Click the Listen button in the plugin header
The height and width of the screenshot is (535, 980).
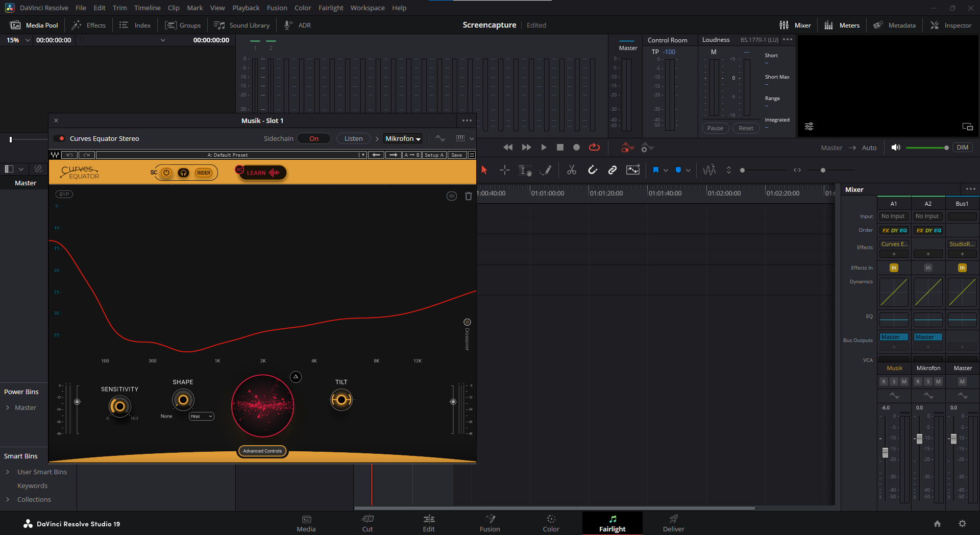coord(353,138)
